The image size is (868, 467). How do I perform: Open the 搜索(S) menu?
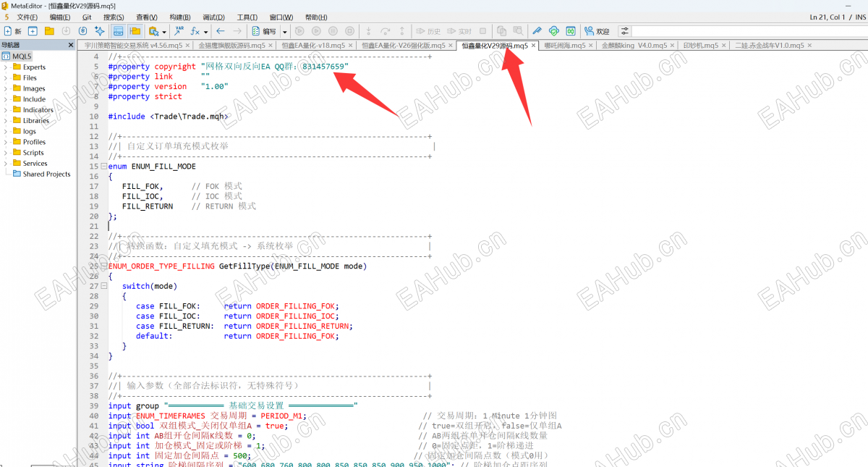coord(114,17)
